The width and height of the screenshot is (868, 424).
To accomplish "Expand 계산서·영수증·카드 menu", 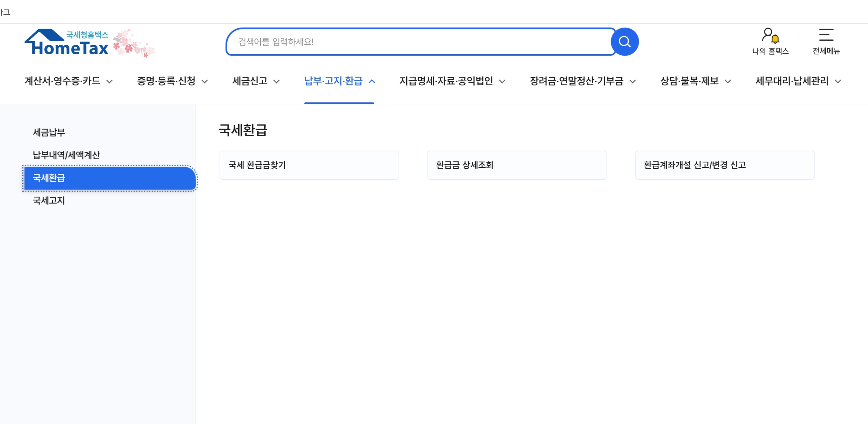I will coord(68,81).
